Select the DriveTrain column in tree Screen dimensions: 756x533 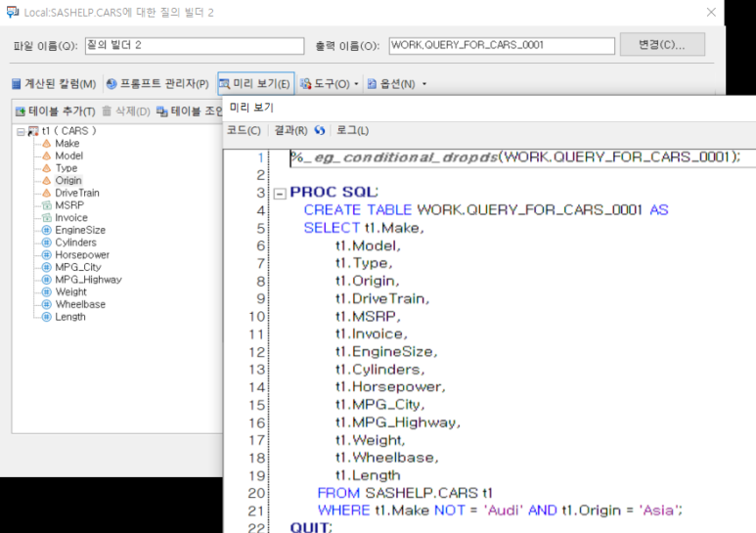point(77,193)
